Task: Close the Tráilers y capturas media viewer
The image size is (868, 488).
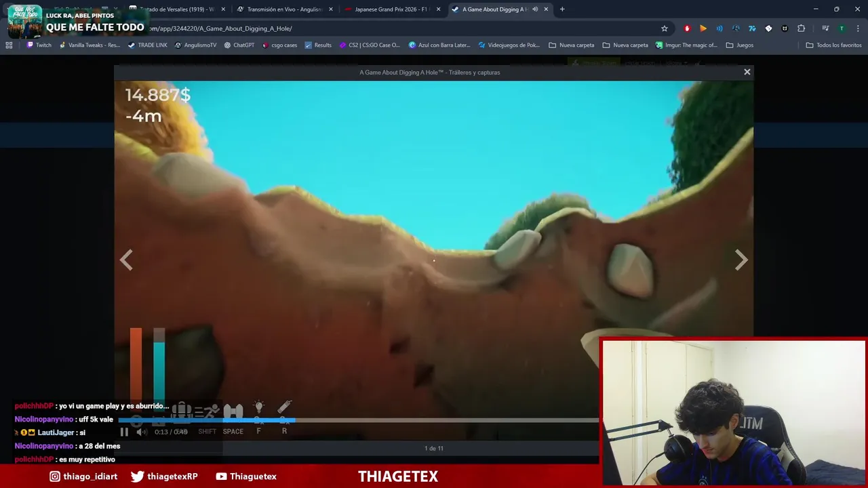Action: [x=747, y=72]
